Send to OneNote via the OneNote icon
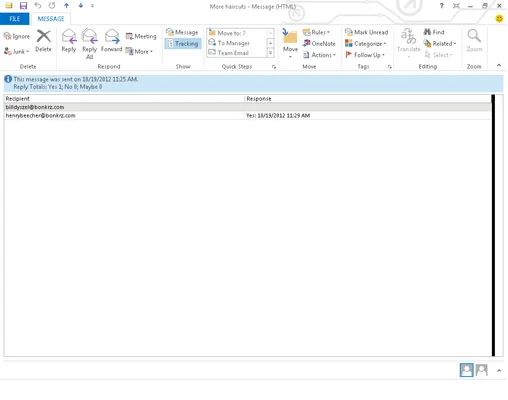This screenshot has width=508, height=400. coord(319,43)
